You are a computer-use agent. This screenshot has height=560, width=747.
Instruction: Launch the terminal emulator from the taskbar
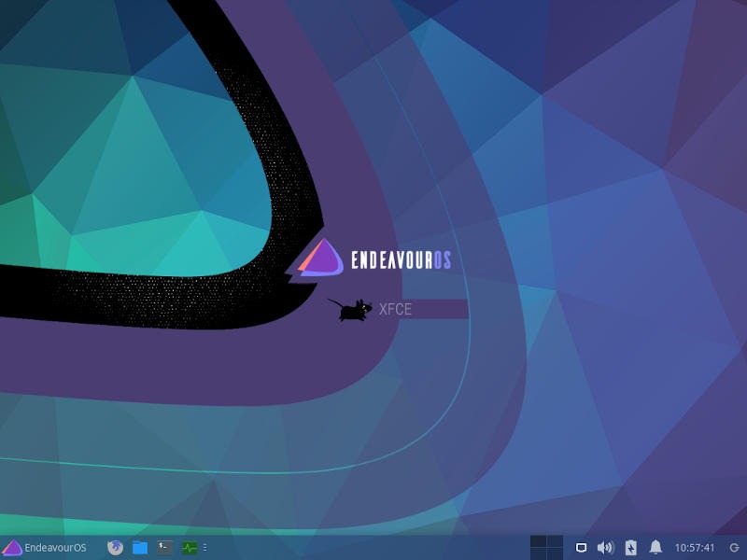pyautogui.click(x=162, y=548)
